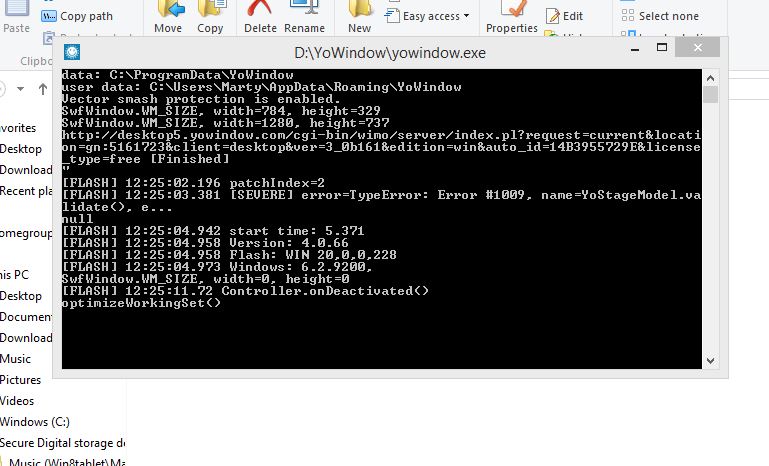The height and width of the screenshot is (466, 769).
Task: Select Downloads under Favorites in sidebar
Action: [26, 170]
